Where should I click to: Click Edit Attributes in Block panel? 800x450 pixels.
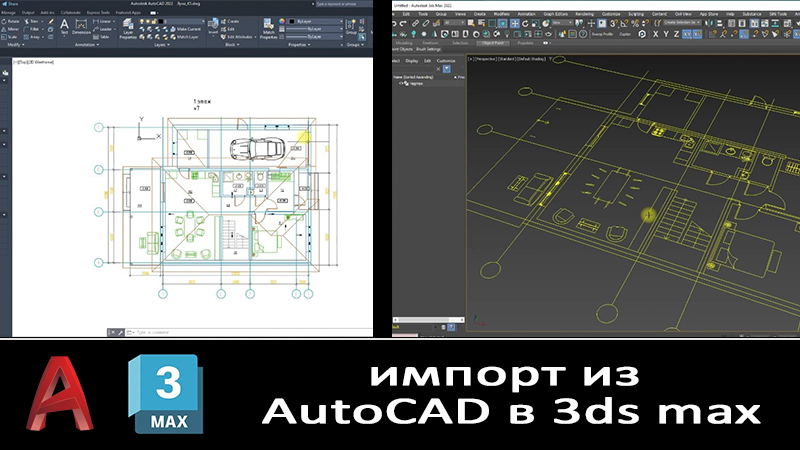coord(236,37)
